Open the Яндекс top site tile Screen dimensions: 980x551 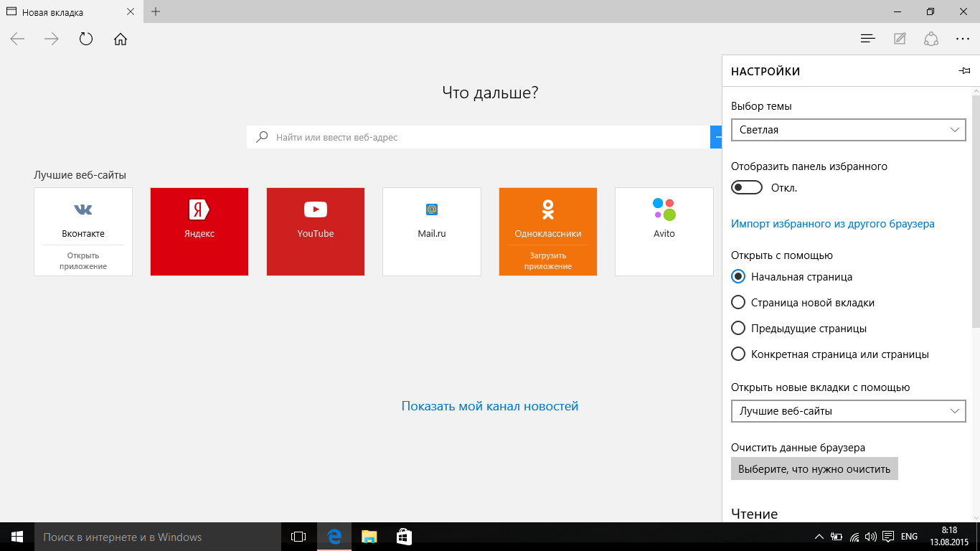point(199,232)
